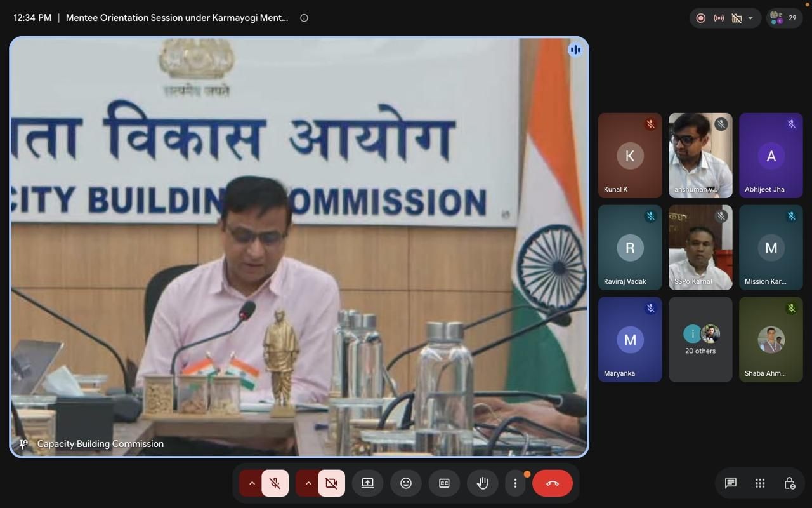The image size is (812, 508).
Task: Expand video settings chevron
Action: tap(308, 483)
